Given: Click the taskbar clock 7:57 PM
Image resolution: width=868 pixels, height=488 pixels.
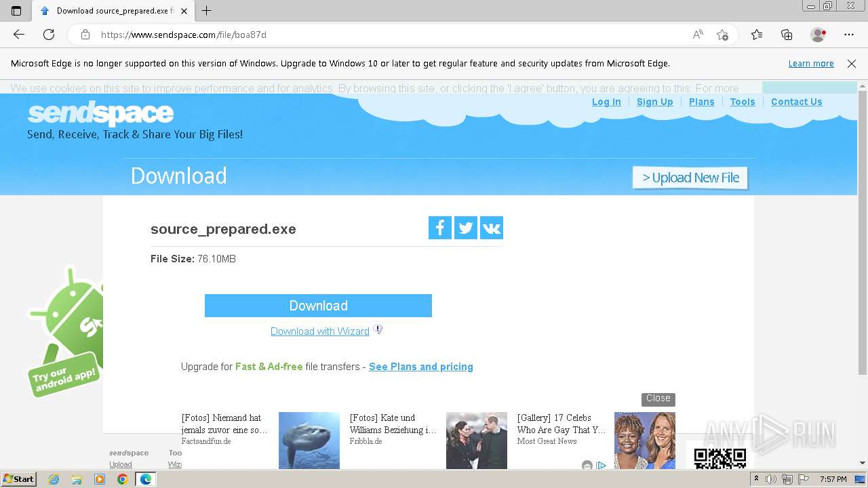Looking at the screenshot, I should tap(833, 479).
